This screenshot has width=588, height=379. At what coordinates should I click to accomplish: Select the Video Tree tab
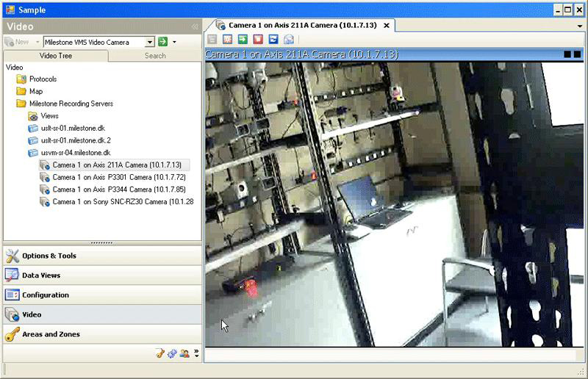[x=56, y=56]
